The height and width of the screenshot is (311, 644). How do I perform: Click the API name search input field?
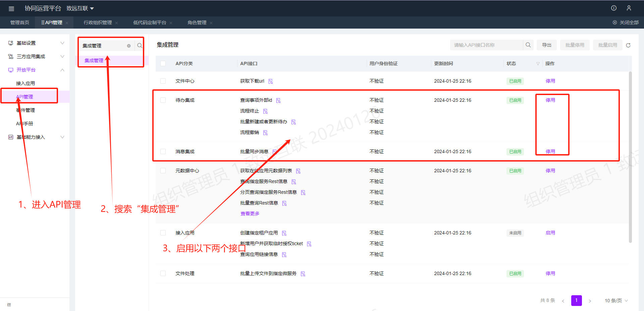[486, 45]
